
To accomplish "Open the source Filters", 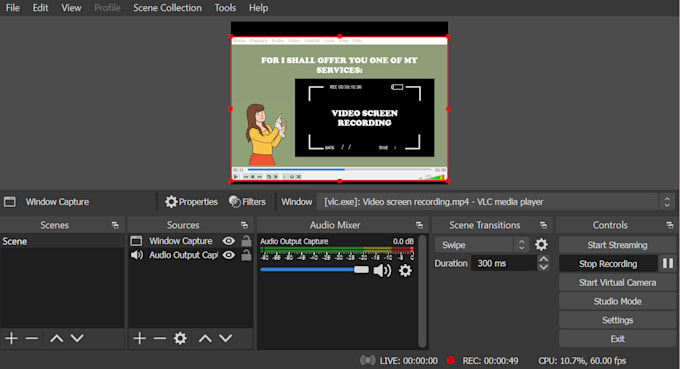I will coord(247,202).
